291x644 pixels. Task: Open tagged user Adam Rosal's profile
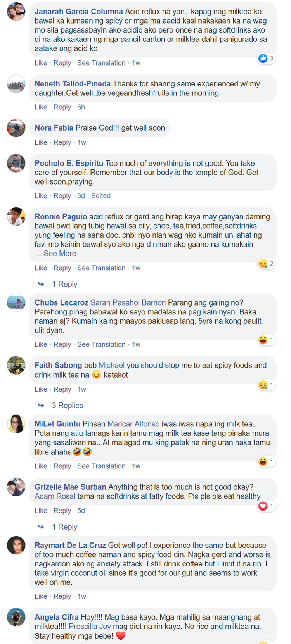tap(55, 496)
